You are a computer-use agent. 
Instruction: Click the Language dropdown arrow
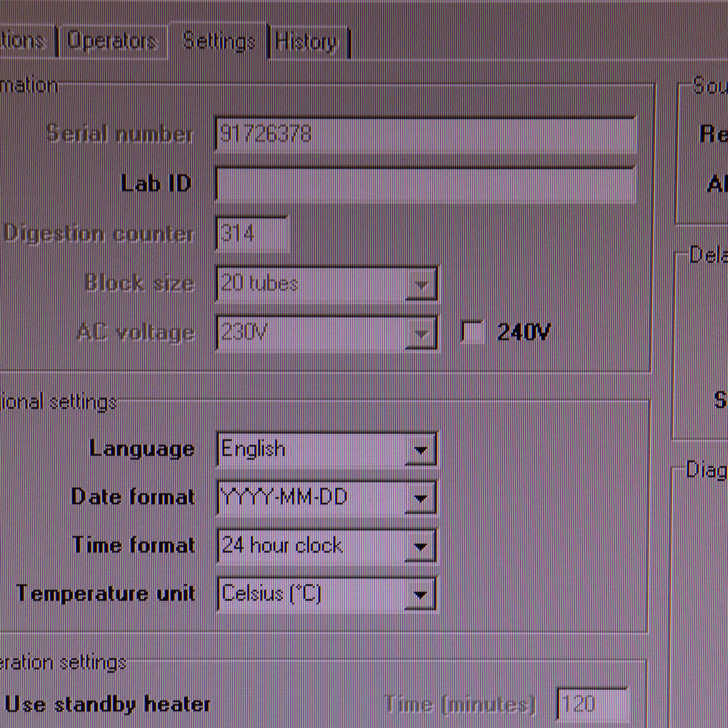[420, 450]
